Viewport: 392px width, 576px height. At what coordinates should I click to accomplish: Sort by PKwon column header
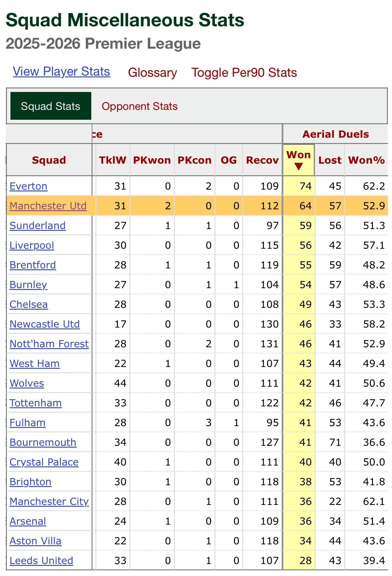pos(152,160)
